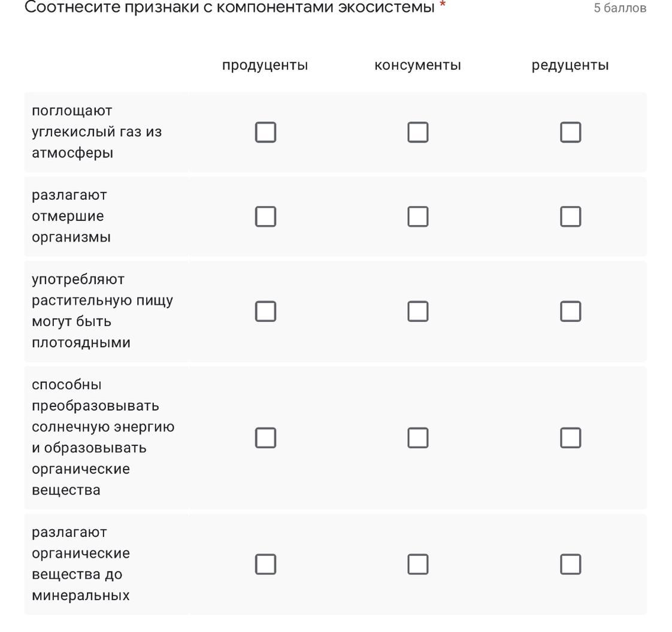
Task: Select консументы for преобразовывать солнечную энергию row
Action: 418,437
